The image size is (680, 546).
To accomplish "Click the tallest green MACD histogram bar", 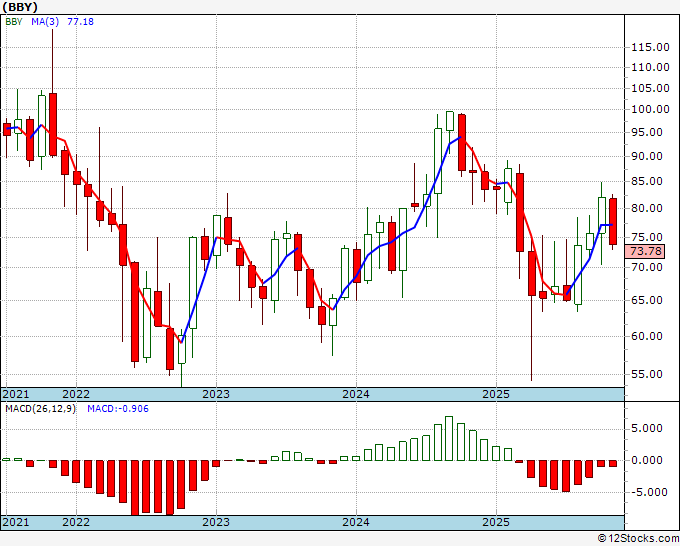I will (449, 438).
